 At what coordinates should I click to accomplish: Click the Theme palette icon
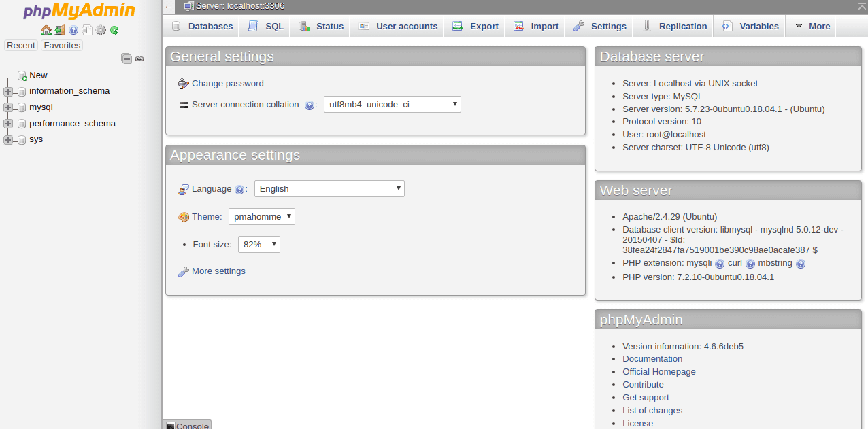pyautogui.click(x=184, y=217)
